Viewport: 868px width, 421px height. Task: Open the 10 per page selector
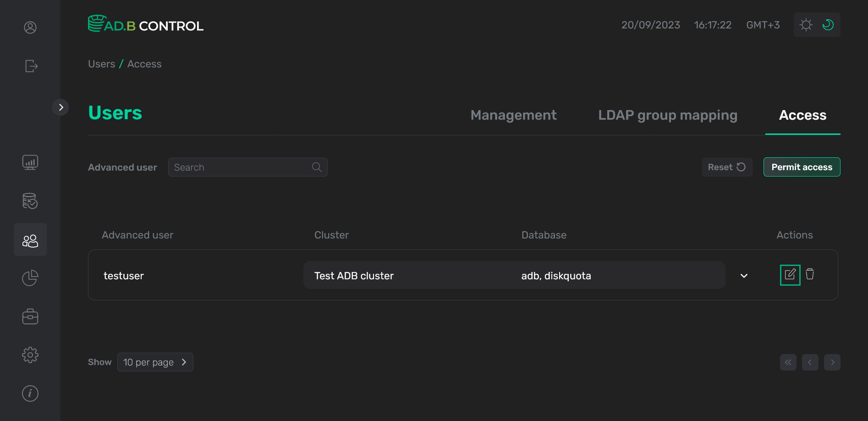click(155, 362)
